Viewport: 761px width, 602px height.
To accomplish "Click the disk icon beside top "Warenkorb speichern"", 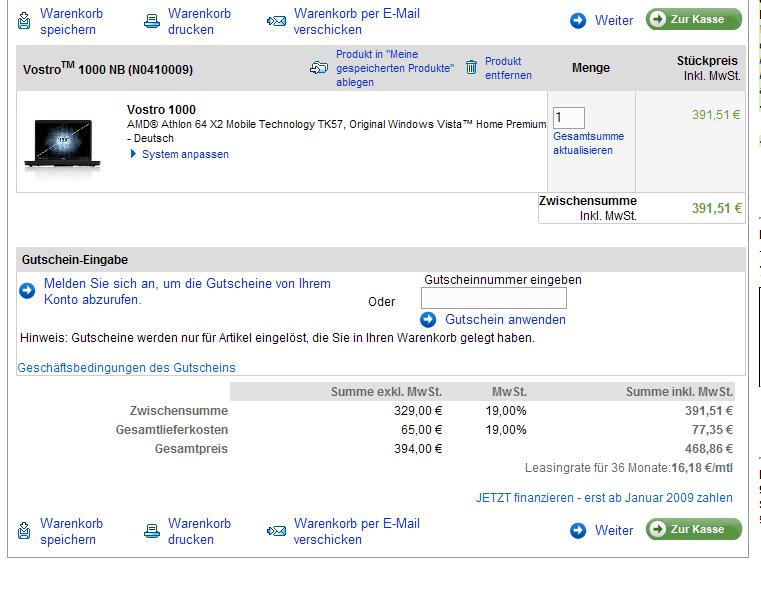I will [24, 21].
